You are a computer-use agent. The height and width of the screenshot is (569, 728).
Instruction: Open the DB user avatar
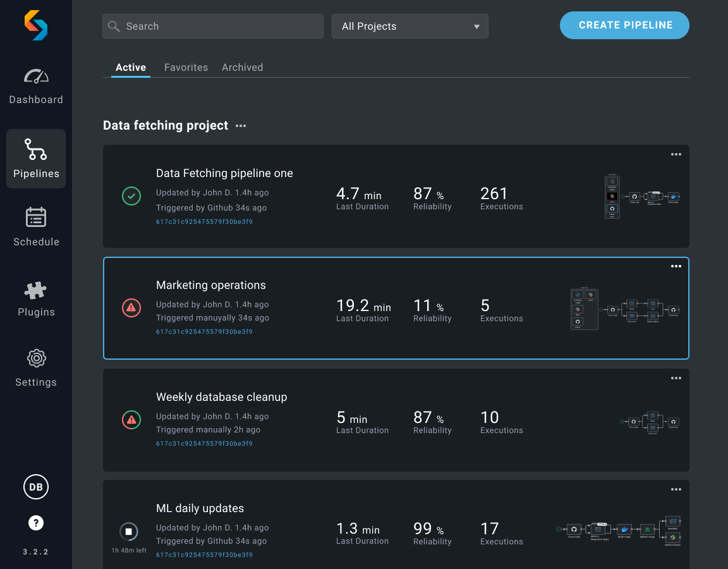pyautogui.click(x=36, y=487)
